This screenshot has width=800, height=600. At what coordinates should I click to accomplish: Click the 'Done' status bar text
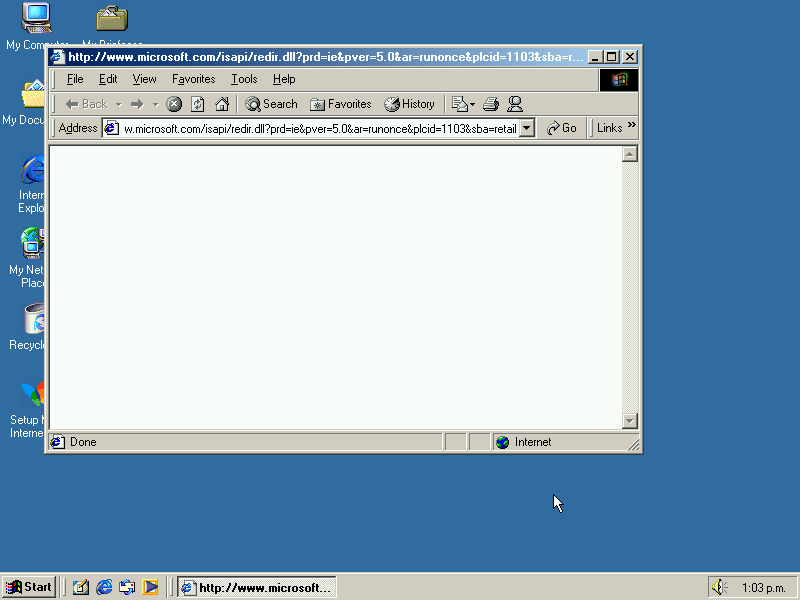tap(83, 442)
